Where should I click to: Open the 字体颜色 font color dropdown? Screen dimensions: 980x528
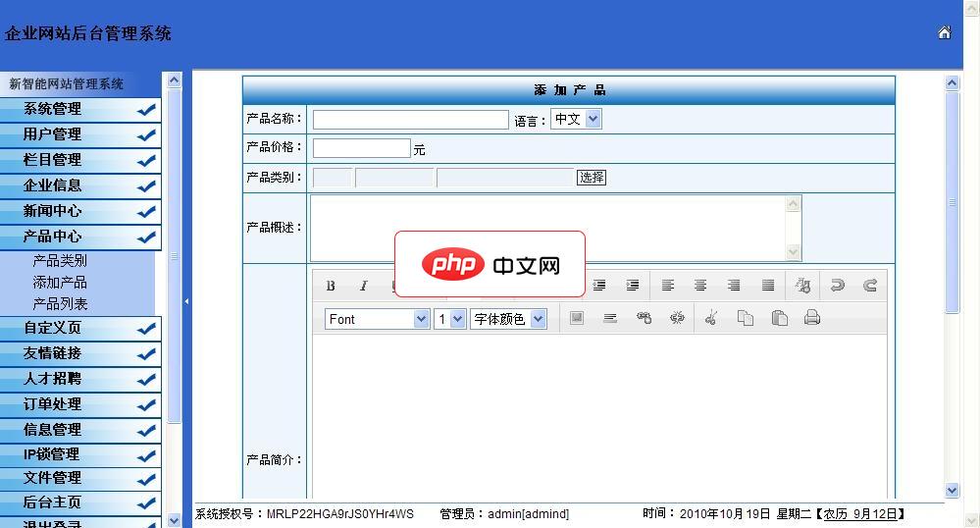(x=508, y=319)
